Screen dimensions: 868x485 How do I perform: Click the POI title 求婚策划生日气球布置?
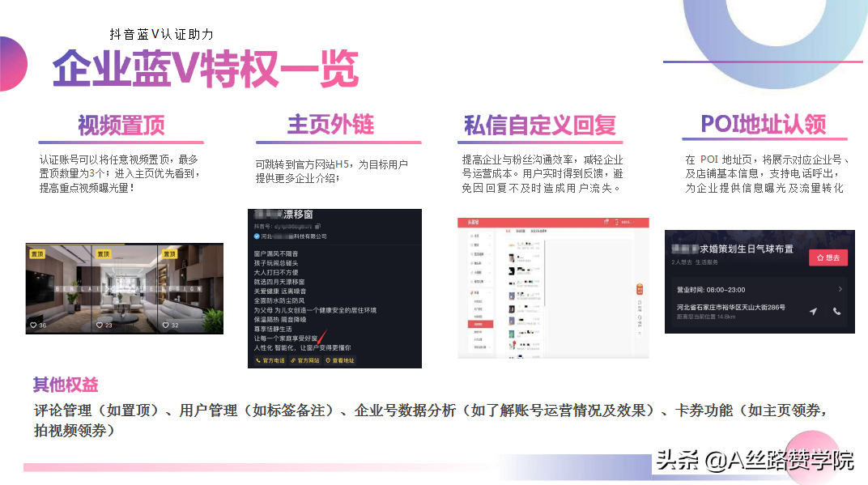(x=747, y=249)
